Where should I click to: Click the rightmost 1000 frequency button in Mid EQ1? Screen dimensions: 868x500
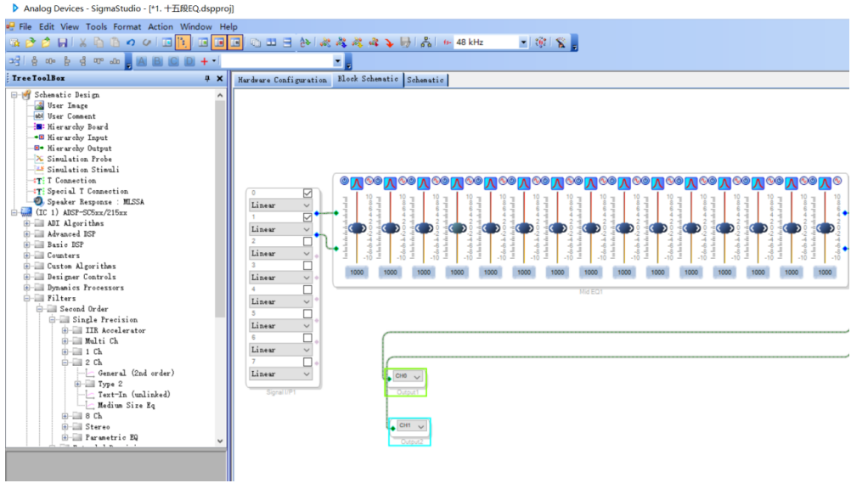tap(825, 272)
